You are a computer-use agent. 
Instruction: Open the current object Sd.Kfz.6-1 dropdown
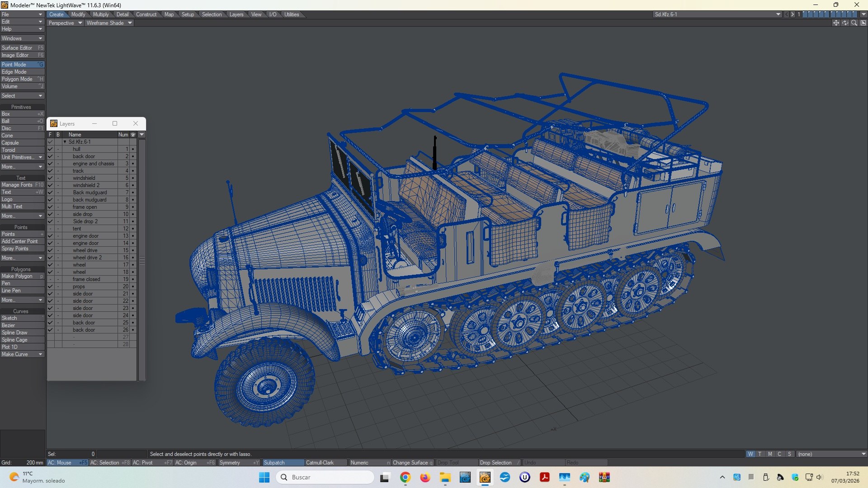click(x=717, y=14)
